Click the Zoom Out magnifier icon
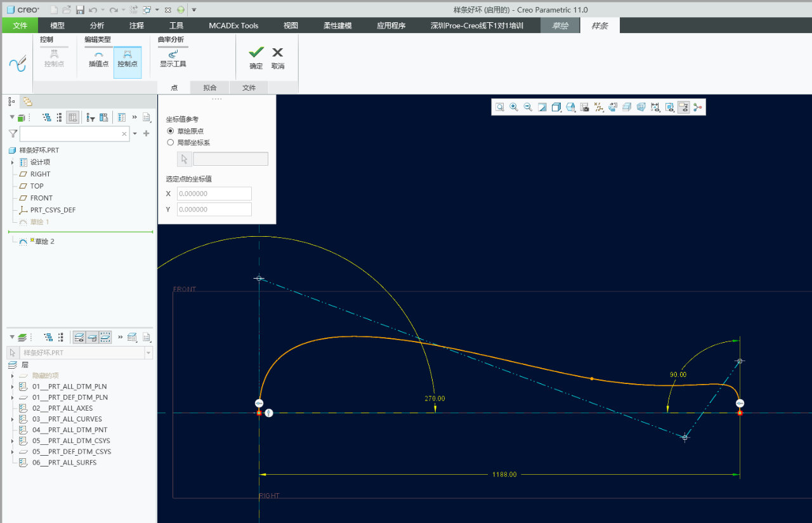Viewport: 812px width, 523px height. coord(528,107)
